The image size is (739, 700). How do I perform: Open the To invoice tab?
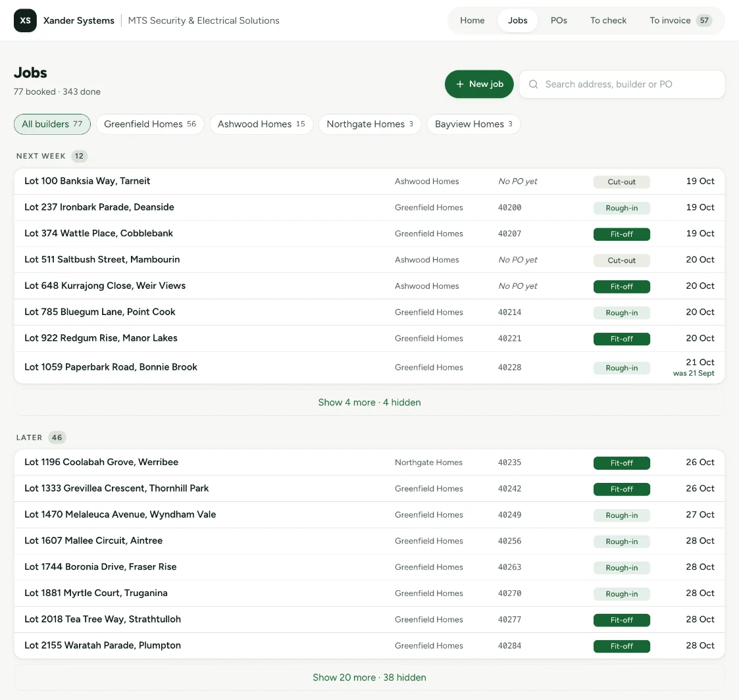680,21
